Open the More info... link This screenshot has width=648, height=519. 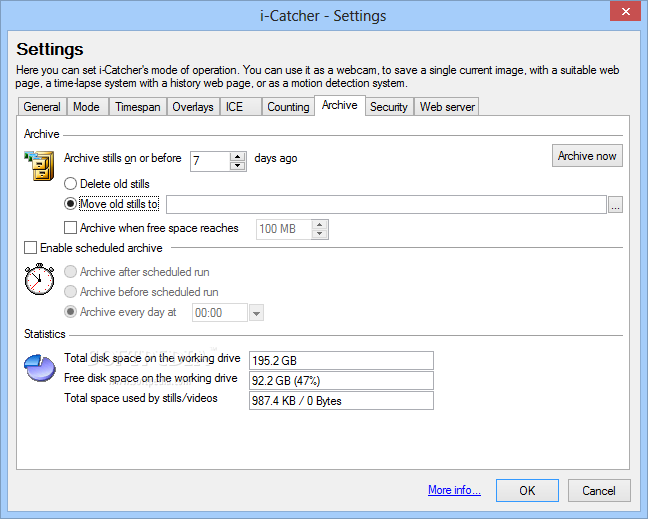tap(454, 490)
